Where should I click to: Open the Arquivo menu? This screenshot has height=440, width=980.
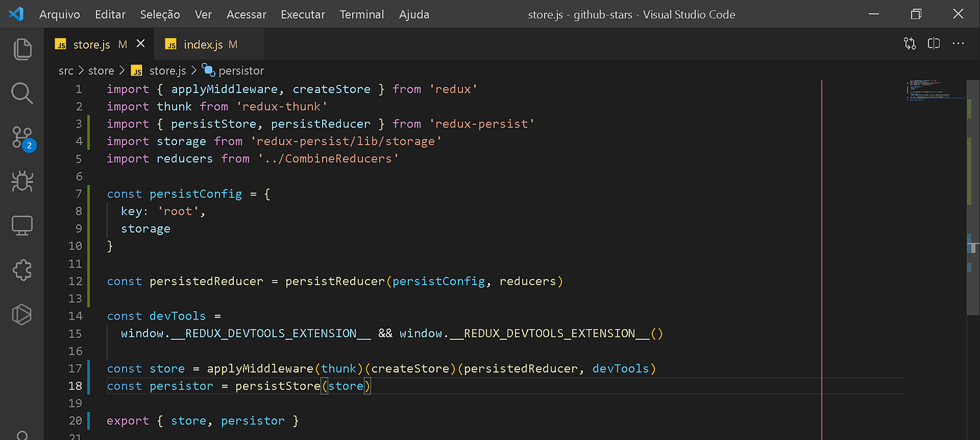tap(59, 14)
